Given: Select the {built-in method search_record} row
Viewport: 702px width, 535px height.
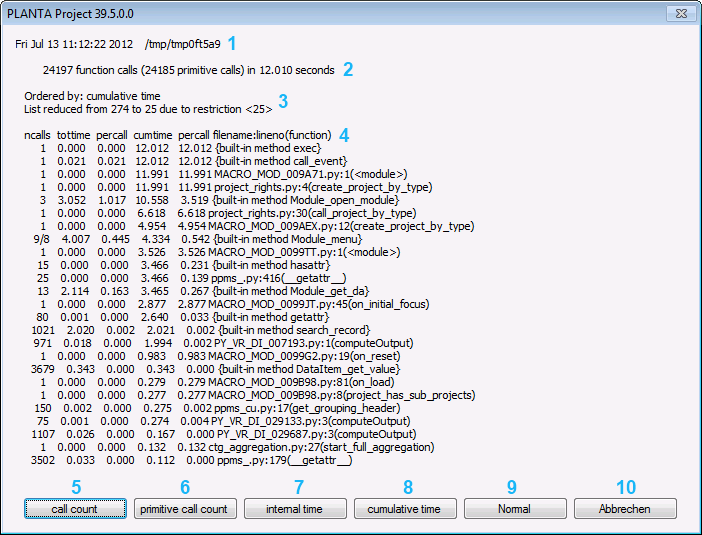Looking at the screenshot, I should (201, 330).
